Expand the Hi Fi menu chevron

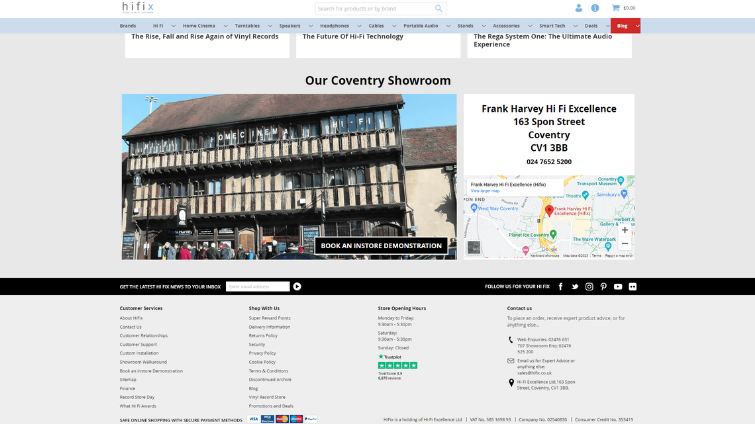pyautogui.click(x=173, y=26)
